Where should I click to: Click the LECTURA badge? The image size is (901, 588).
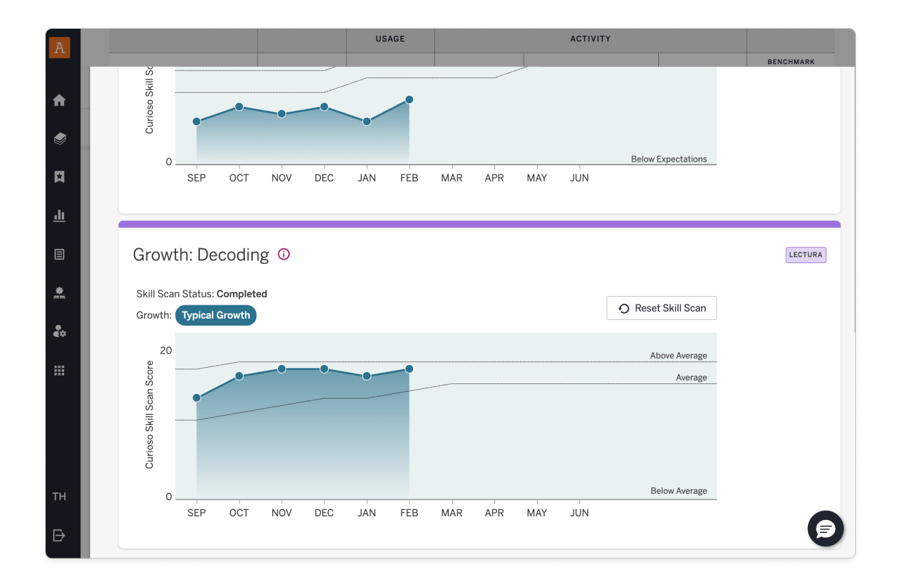805,255
